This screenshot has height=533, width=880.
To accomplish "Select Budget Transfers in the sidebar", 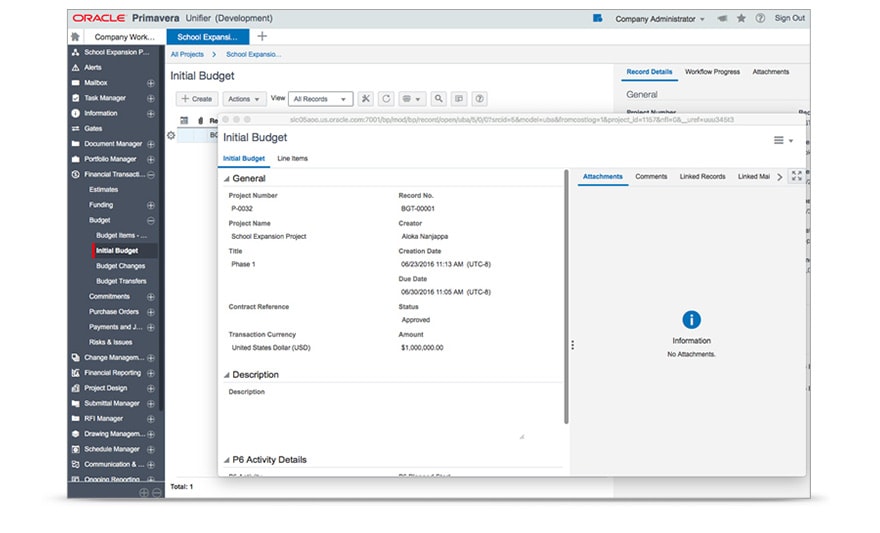I will (x=121, y=281).
